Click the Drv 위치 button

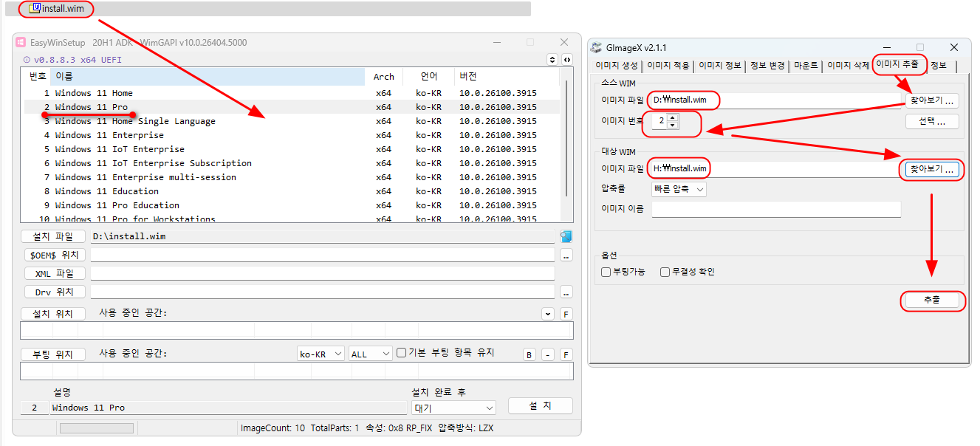53,292
